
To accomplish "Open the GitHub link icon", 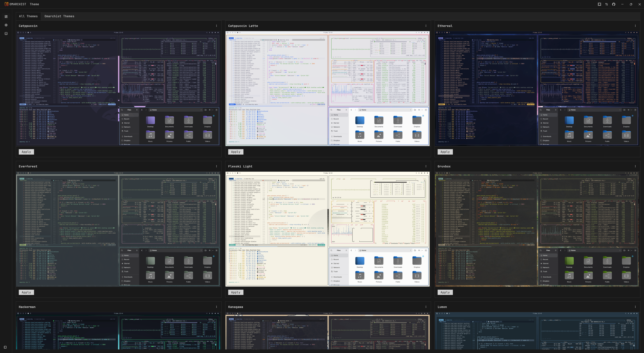I will [614, 4].
